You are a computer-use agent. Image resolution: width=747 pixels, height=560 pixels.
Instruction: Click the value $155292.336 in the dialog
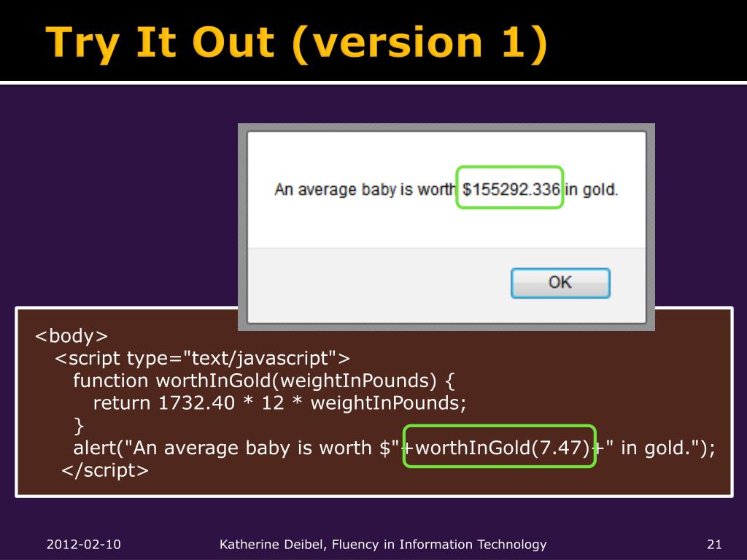point(511,189)
